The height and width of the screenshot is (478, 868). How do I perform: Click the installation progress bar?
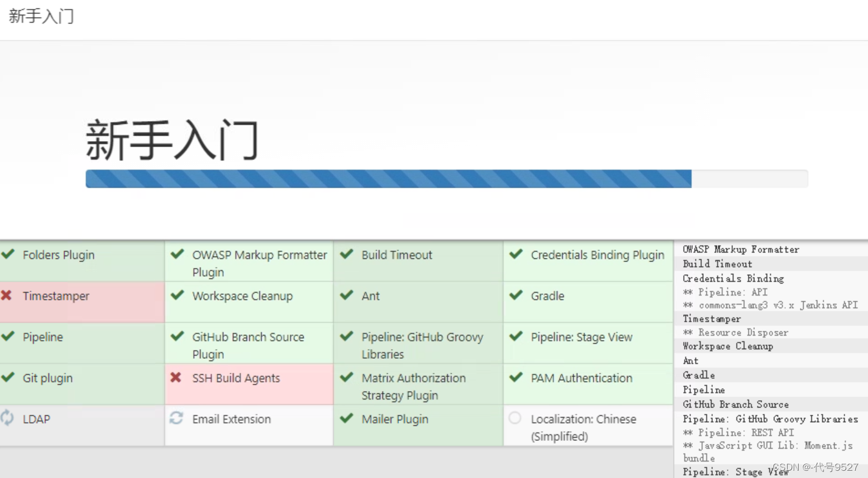446,179
